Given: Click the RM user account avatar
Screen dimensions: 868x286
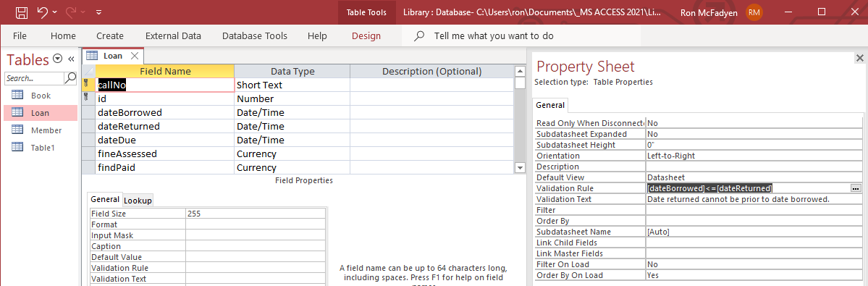Looking at the screenshot, I should [x=754, y=12].
